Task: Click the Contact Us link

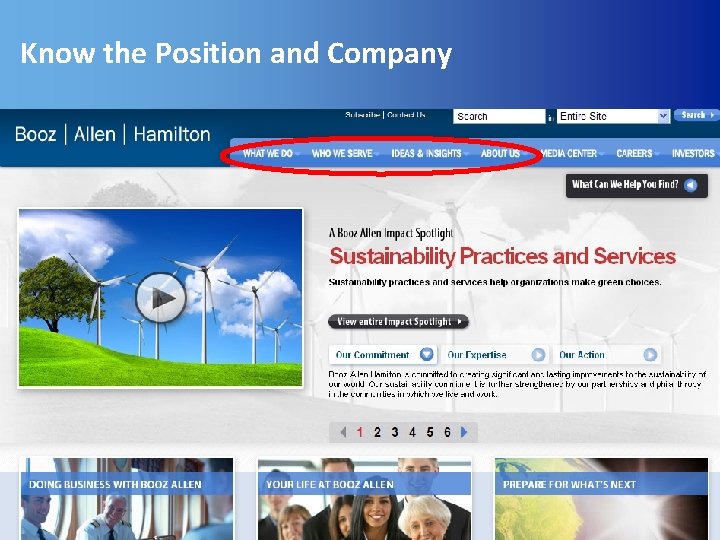Action: (406, 115)
